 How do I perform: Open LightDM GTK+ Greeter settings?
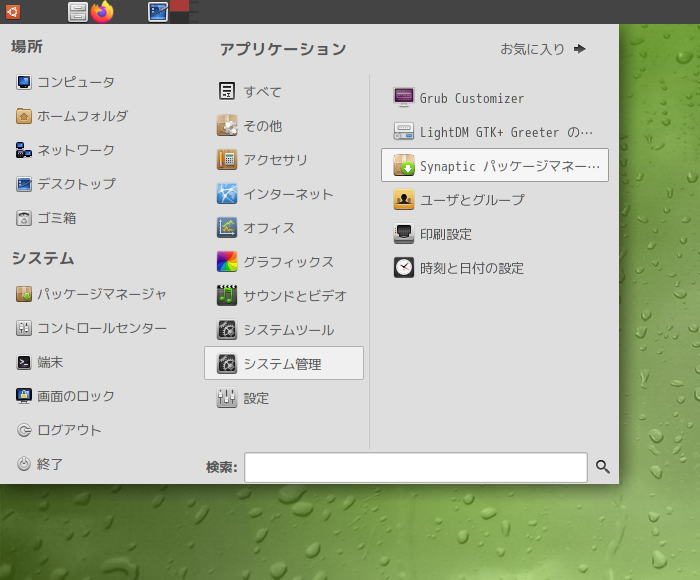pyautogui.click(x=495, y=132)
